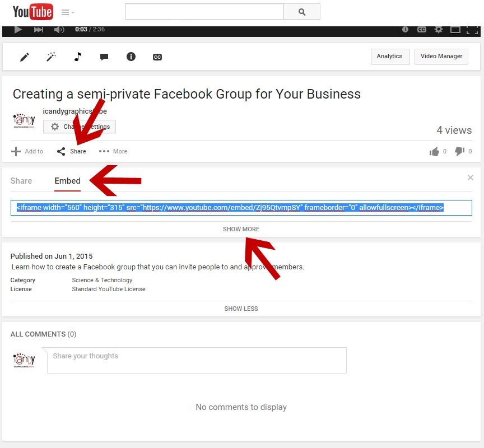Click the YouTube logo
Viewport: 484px width, 448px height.
click(x=32, y=12)
